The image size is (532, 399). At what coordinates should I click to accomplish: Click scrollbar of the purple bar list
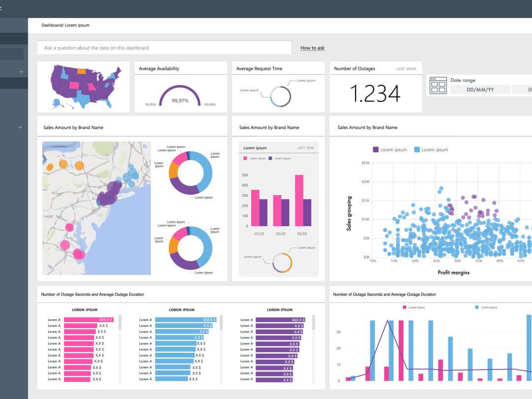tap(313, 322)
